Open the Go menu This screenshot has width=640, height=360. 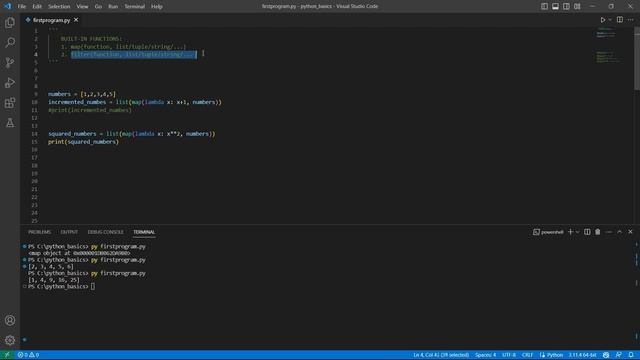[x=98, y=7]
